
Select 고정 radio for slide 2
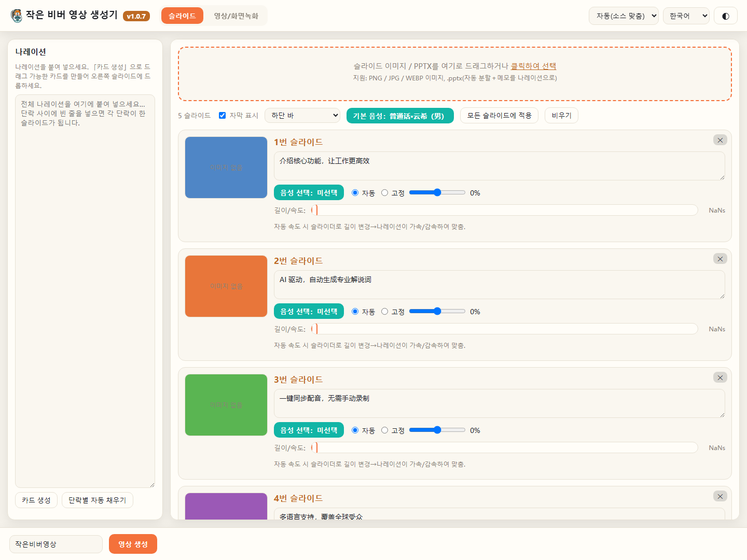point(384,312)
